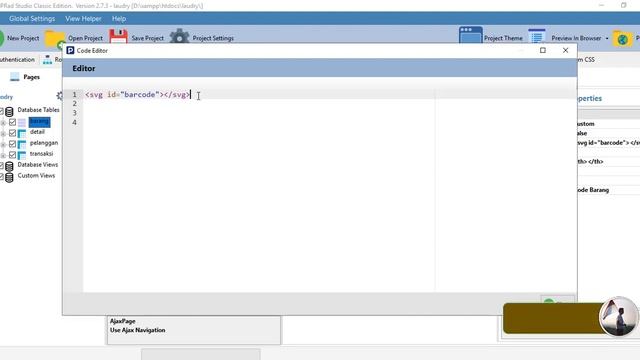This screenshot has width=640, height=360.
Task: Click the transaksi table icon
Action: coord(22,155)
